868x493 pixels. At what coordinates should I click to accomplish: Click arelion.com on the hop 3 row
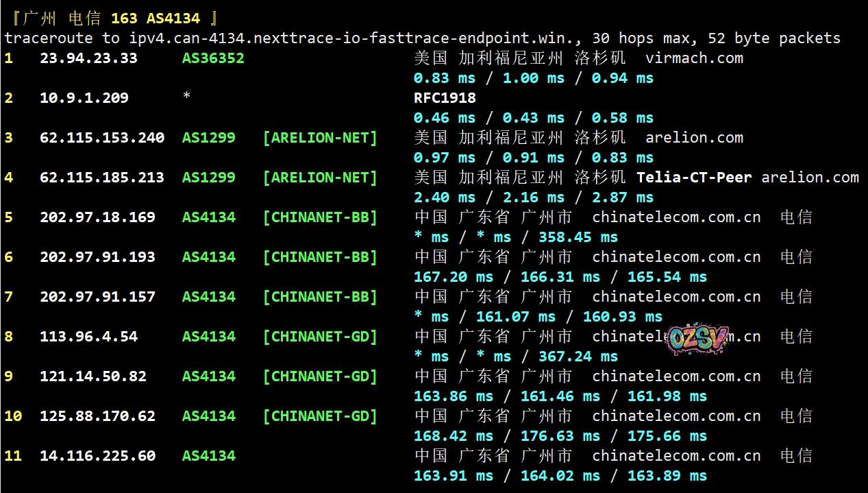[694, 138]
